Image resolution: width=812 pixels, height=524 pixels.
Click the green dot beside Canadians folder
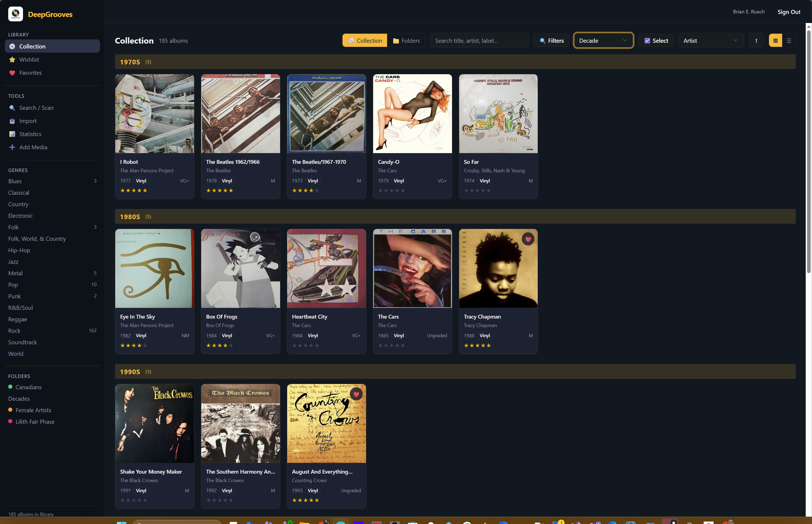pyautogui.click(x=10, y=387)
